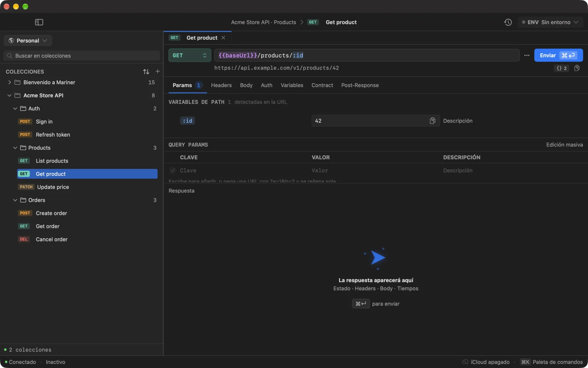The image size is (588, 368).
Task: Click the Acme Store API folder icon
Action: pos(17,95)
